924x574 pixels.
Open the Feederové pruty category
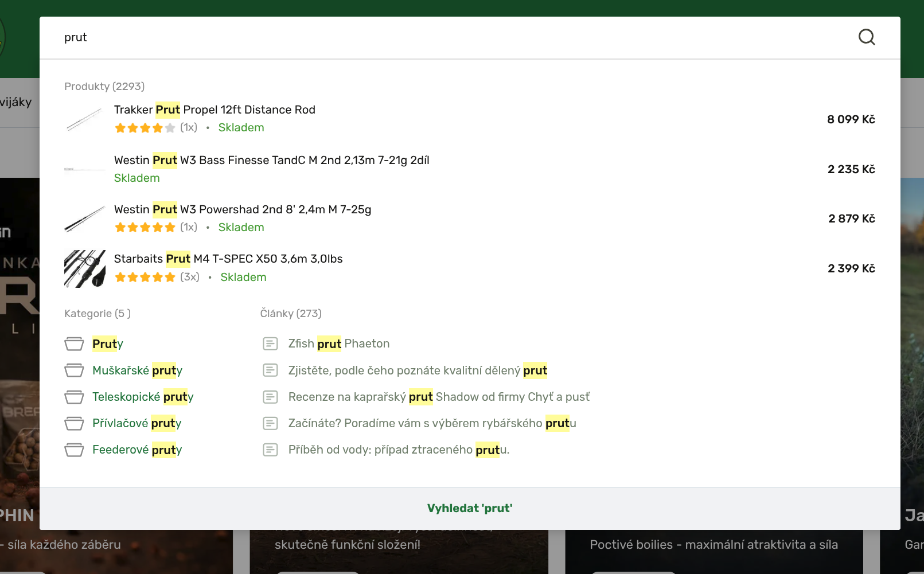pos(137,450)
